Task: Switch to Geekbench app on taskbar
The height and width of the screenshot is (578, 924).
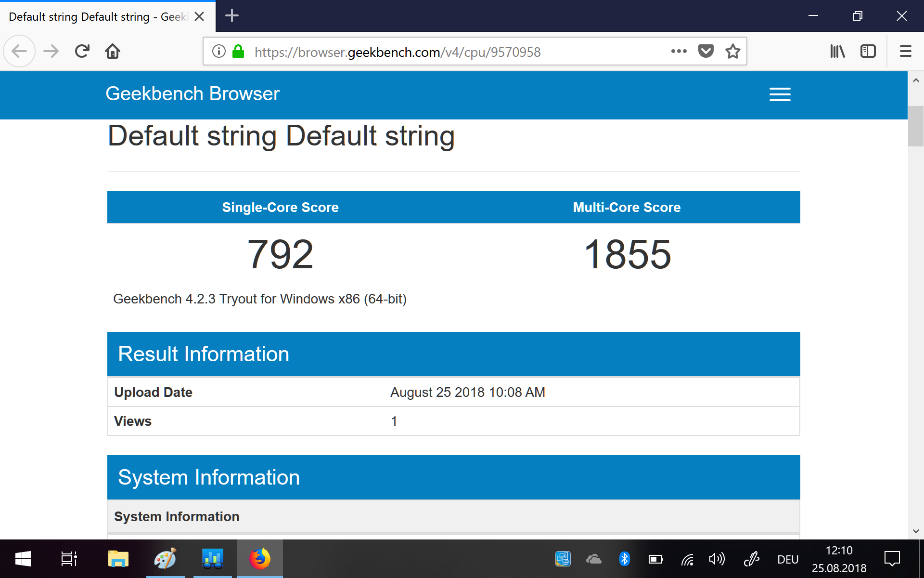Action: [212, 559]
